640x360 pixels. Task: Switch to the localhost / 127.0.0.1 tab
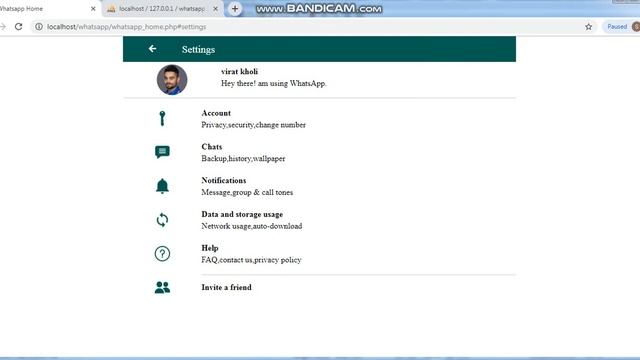(x=162, y=9)
